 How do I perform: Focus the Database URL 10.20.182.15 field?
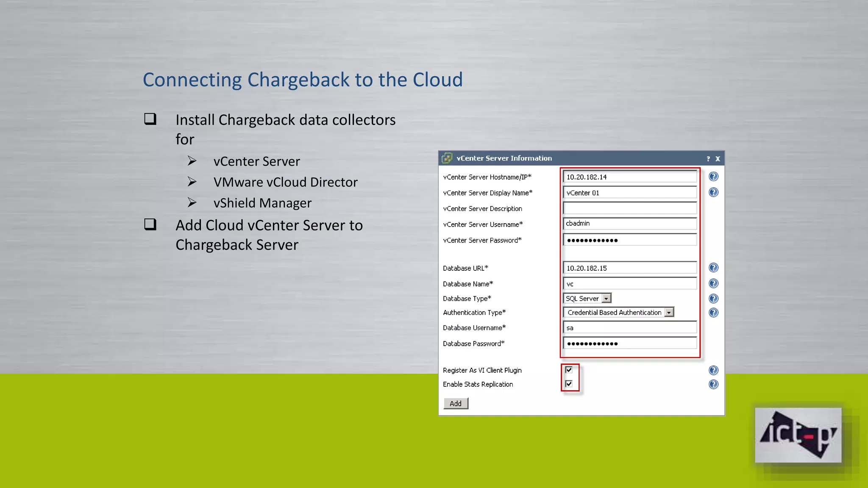click(630, 268)
